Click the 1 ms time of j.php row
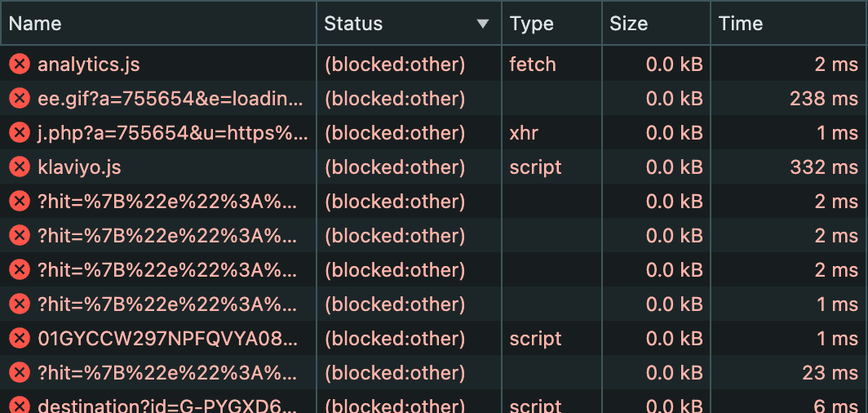The width and height of the screenshot is (868, 413). coord(837,133)
